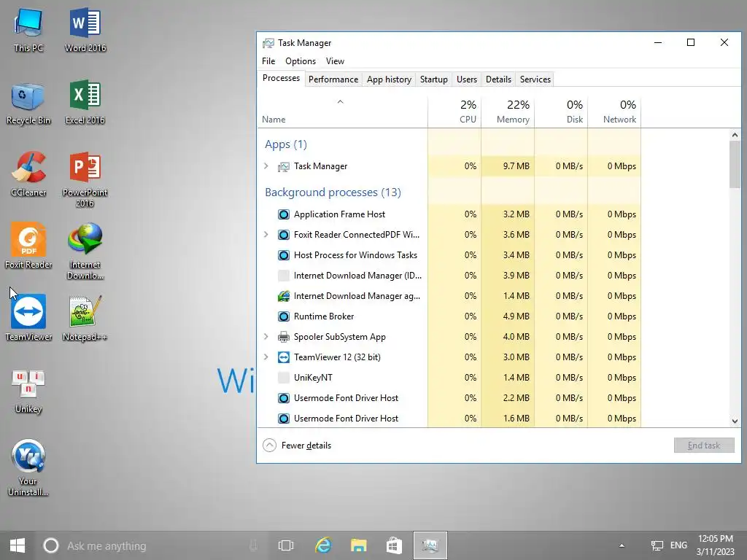This screenshot has height=560, width=747.
Task: Open File Explorer from taskbar
Action: click(359, 545)
